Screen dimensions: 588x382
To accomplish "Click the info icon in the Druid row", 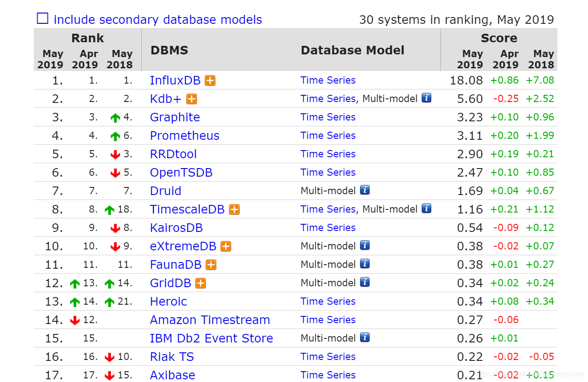I will pyautogui.click(x=365, y=190).
